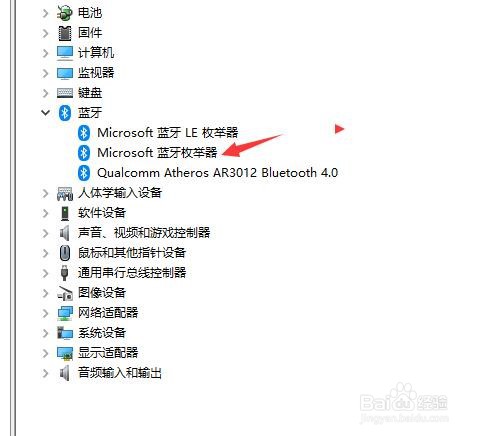Expand the 系统设备 category
The image size is (477, 436).
pos(45,333)
